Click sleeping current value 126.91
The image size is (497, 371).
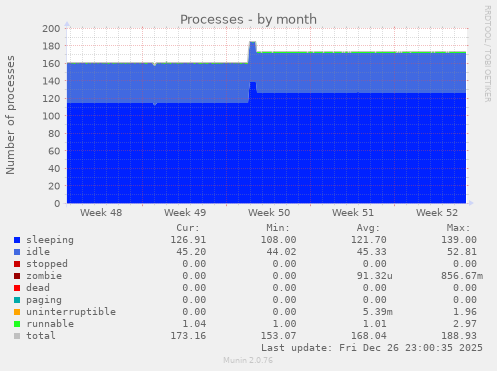coord(188,240)
